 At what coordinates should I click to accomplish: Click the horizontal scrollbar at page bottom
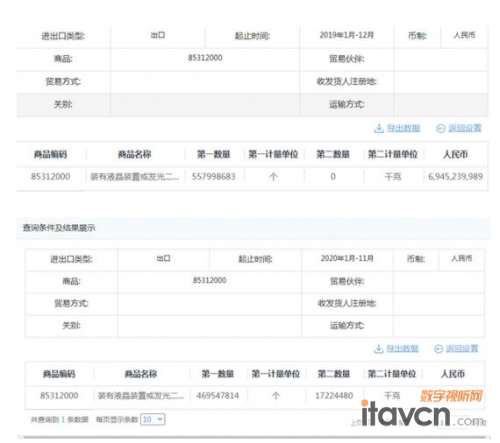click(253, 437)
